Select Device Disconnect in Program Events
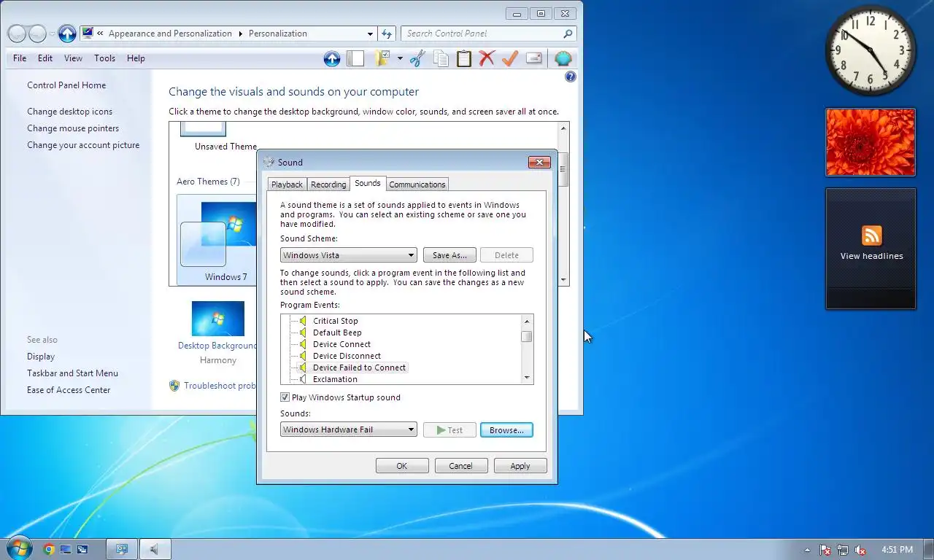Viewport: 934px width, 560px height. click(x=347, y=356)
